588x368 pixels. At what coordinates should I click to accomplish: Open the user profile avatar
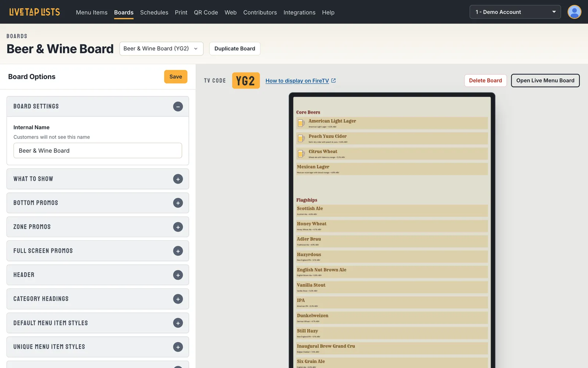(x=574, y=12)
